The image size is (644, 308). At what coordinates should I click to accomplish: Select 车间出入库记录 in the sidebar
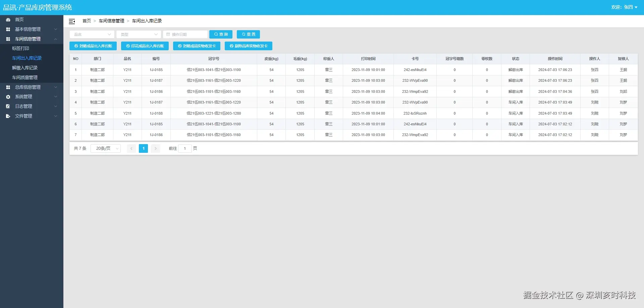click(27, 58)
